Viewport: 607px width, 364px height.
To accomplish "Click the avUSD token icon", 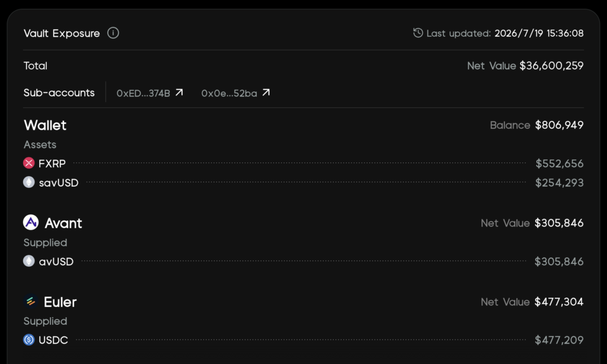I will (x=28, y=261).
